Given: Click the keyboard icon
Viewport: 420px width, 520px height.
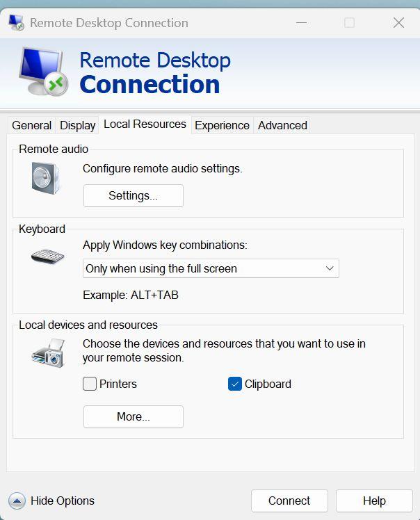Looking at the screenshot, I should [47, 256].
